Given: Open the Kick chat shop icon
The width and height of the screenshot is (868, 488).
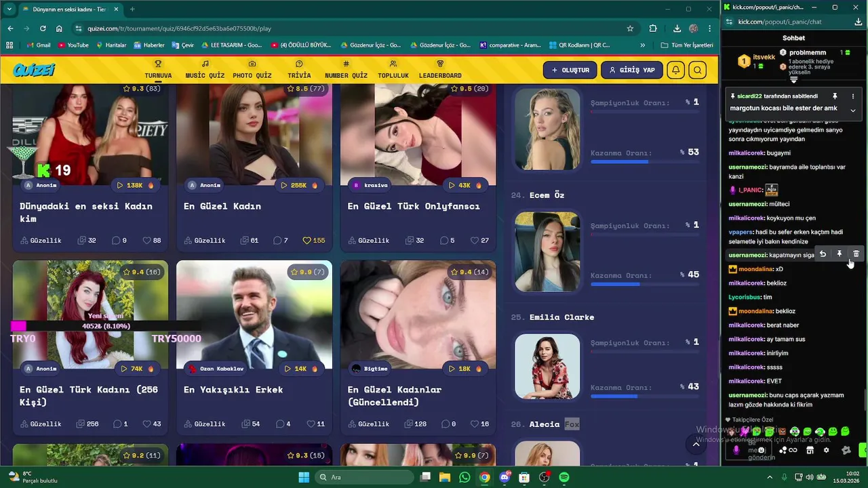Looking at the screenshot, I should pos(810,450).
